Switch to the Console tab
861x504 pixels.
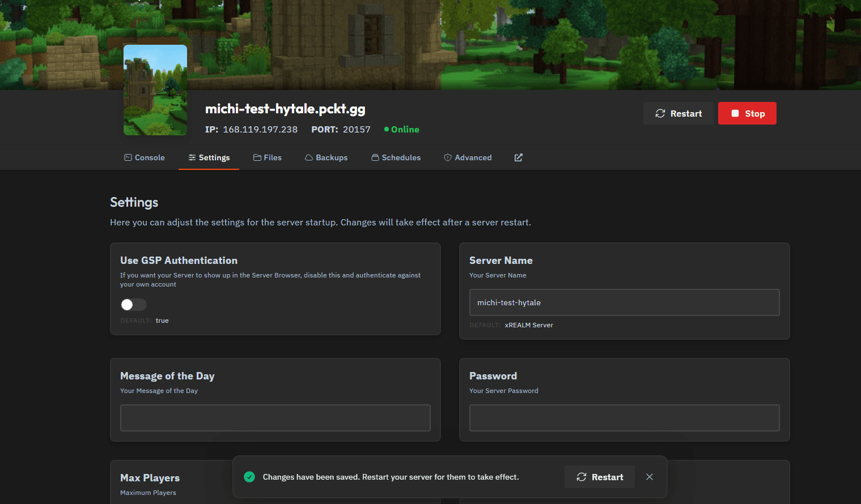(x=144, y=157)
